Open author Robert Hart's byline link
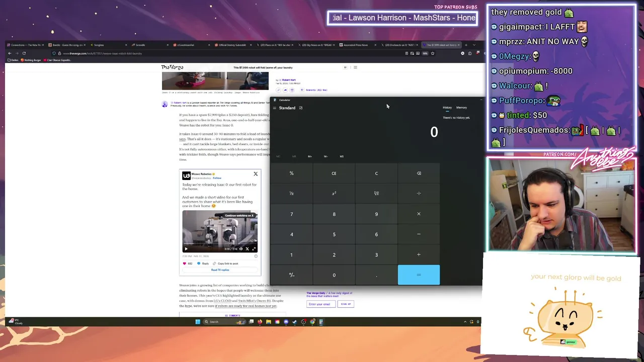 pyautogui.click(x=289, y=80)
